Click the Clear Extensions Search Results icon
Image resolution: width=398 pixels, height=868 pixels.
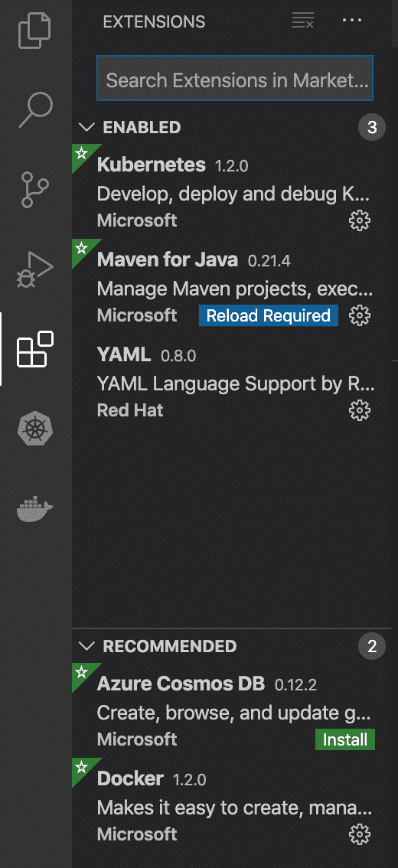point(303,21)
